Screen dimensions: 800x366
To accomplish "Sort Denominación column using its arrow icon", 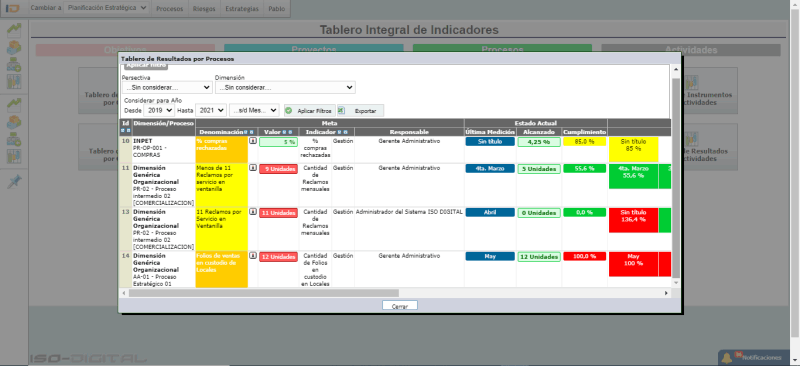I will coord(245,132).
